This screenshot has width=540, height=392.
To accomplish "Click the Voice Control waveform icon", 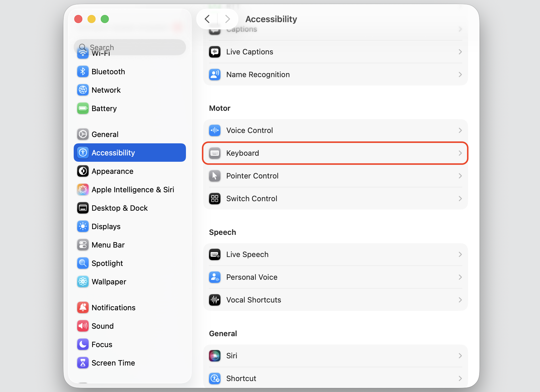I will tap(215, 130).
